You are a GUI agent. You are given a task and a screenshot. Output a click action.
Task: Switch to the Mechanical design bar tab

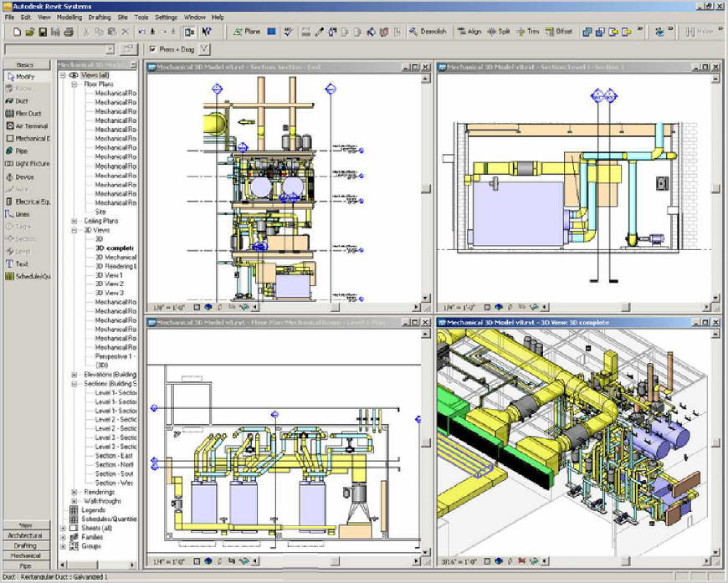(27, 555)
